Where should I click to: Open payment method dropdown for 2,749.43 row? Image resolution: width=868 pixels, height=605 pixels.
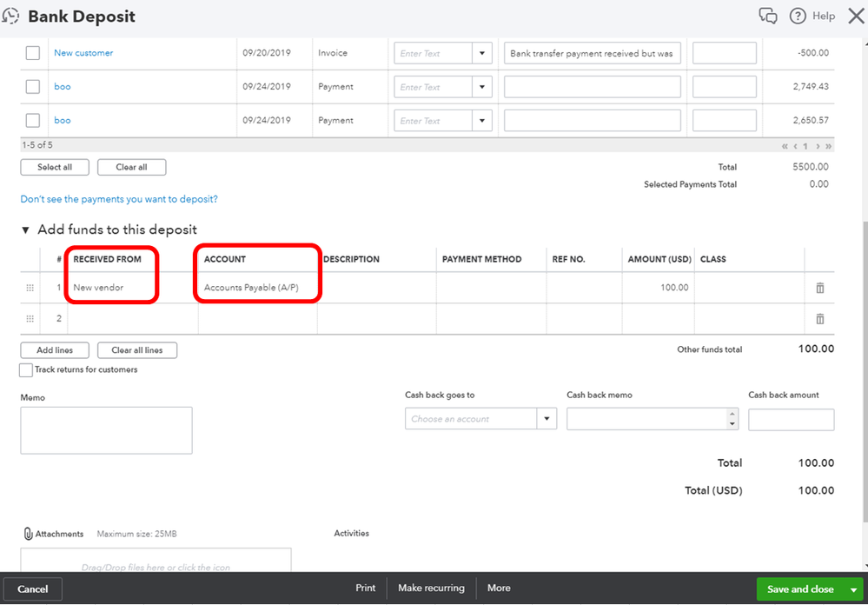(481, 87)
